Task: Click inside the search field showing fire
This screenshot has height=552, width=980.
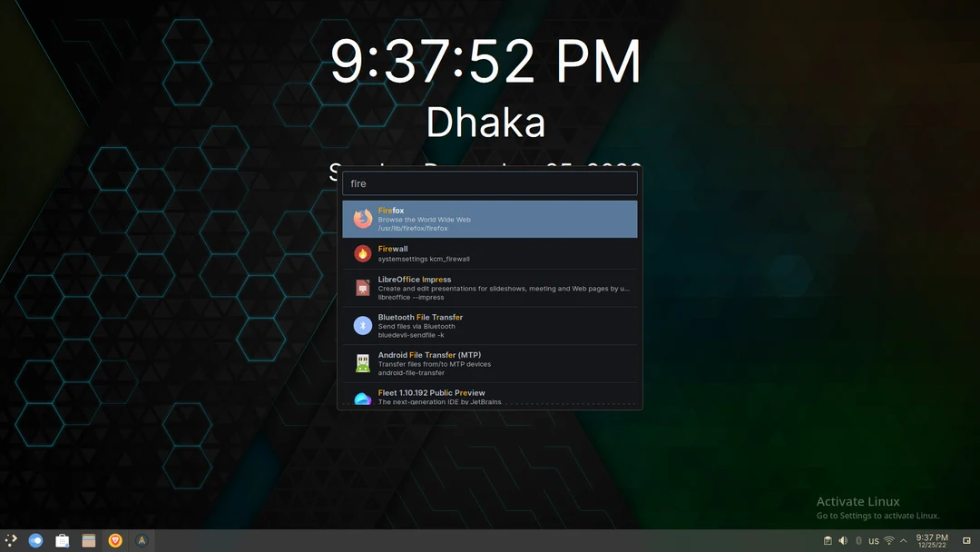Action: pos(489,182)
